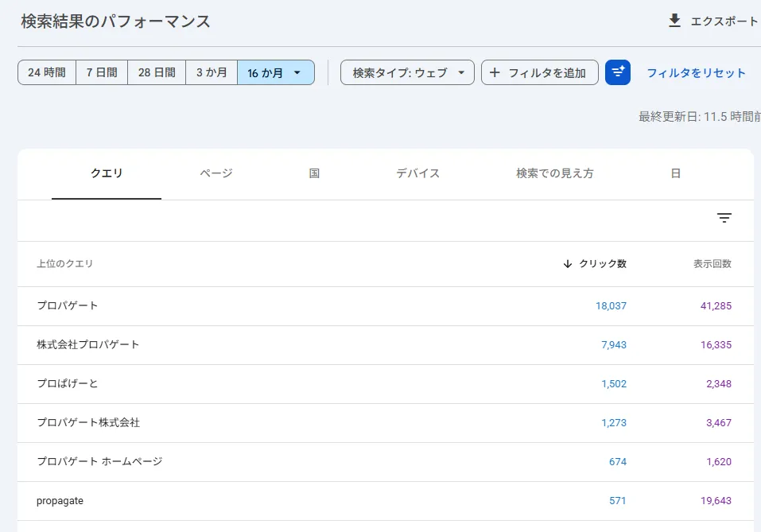The image size is (761, 532).
Task: Select the propagate query row
Action: point(386,500)
